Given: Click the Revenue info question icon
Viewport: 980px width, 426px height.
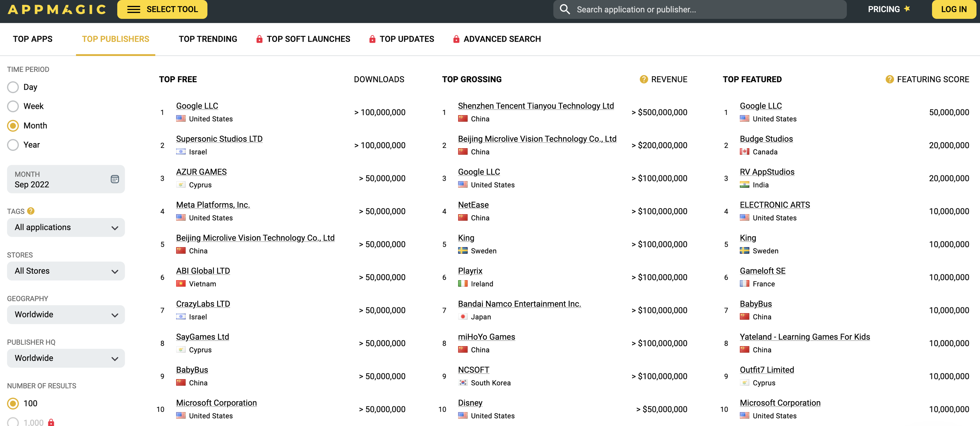Looking at the screenshot, I should 644,79.
